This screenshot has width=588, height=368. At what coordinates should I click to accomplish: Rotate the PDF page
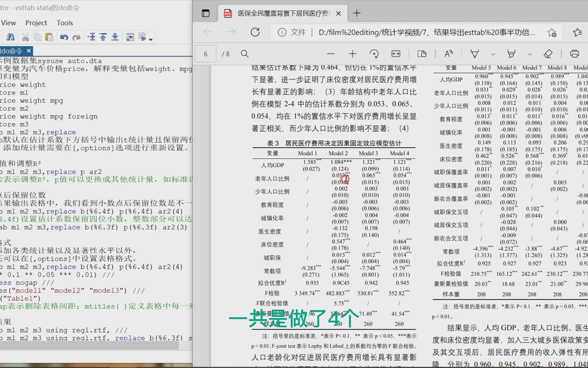(x=374, y=54)
